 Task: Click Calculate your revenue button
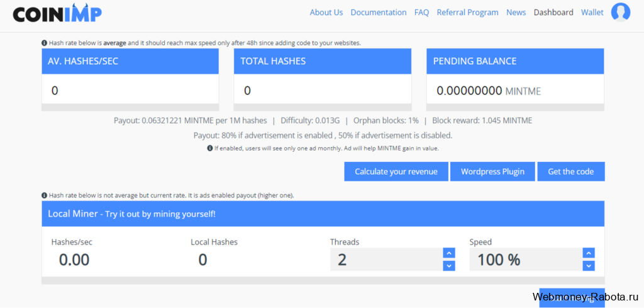pos(396,171)
